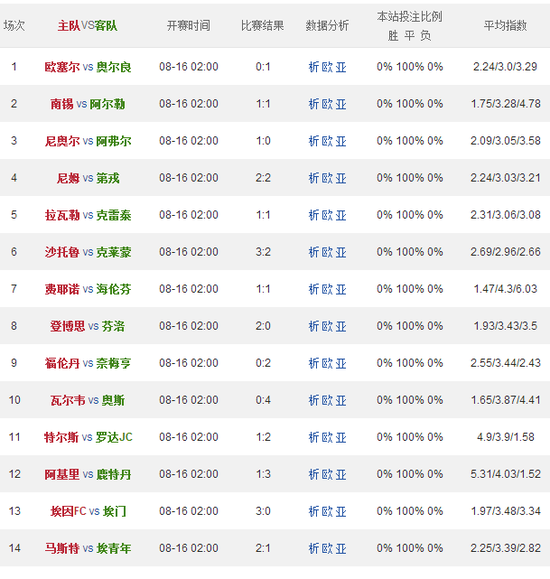Click away team 罗达JC

[x=114, y=437]
